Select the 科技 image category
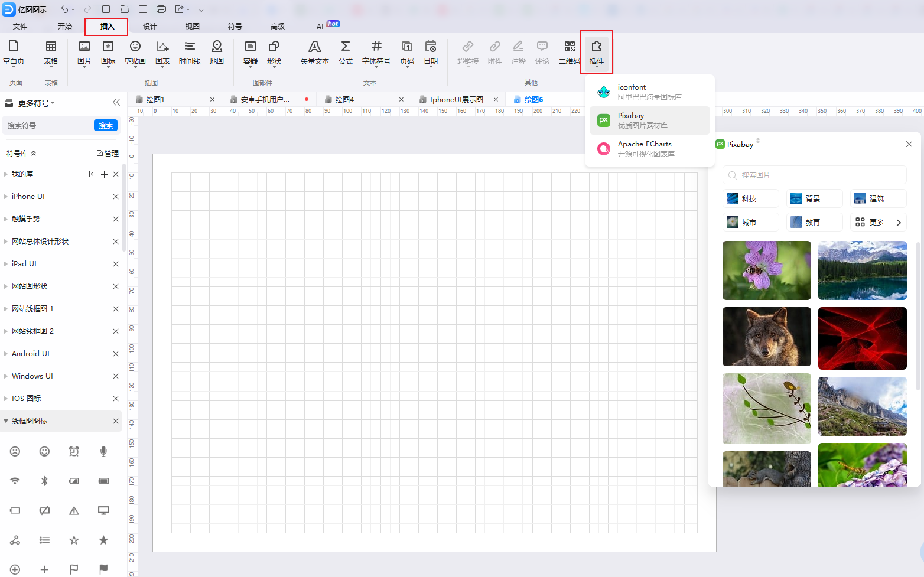The width and height of the screenshot is (924, 577). 750,198
